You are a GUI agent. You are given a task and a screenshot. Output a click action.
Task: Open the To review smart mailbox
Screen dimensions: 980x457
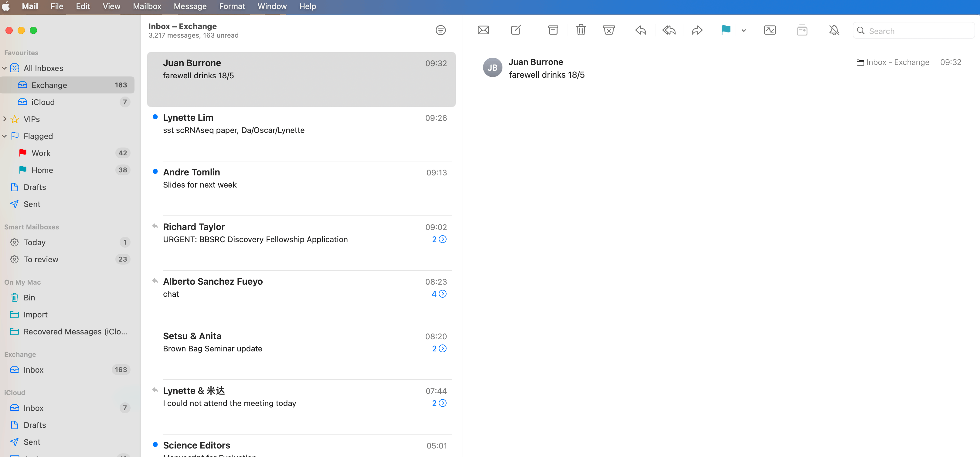tap(67, 259)
